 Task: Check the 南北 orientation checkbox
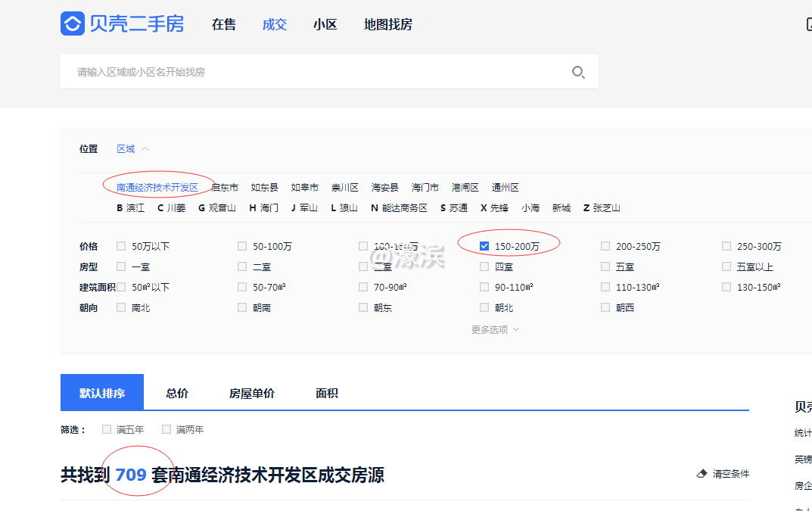point(121,307)
